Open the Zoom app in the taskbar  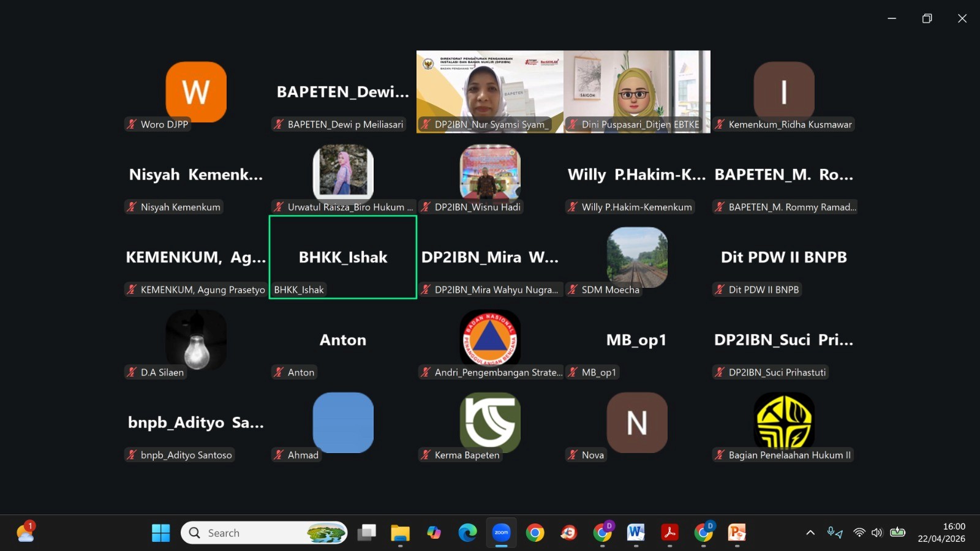pyautogui.click(x=501, y=533)
